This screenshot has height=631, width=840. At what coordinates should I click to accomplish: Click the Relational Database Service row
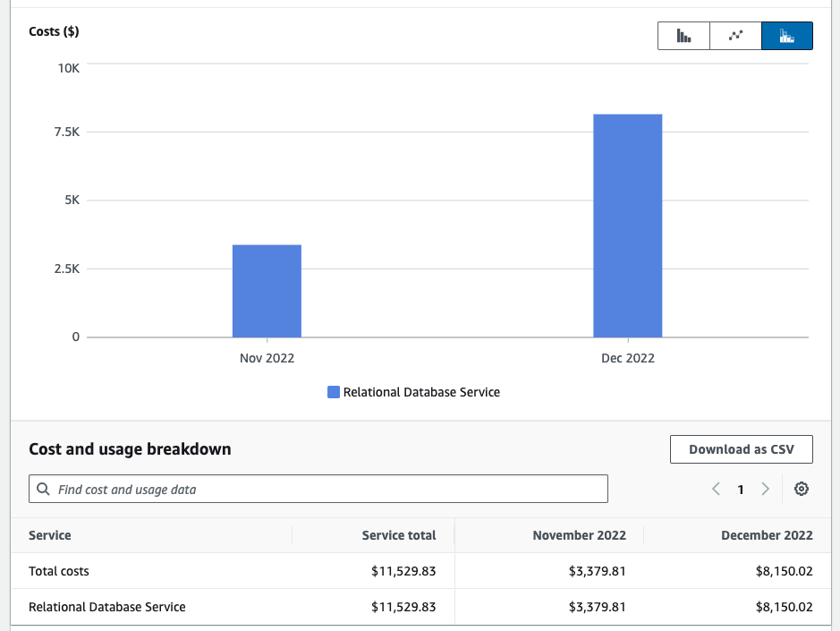pos(107,606)
